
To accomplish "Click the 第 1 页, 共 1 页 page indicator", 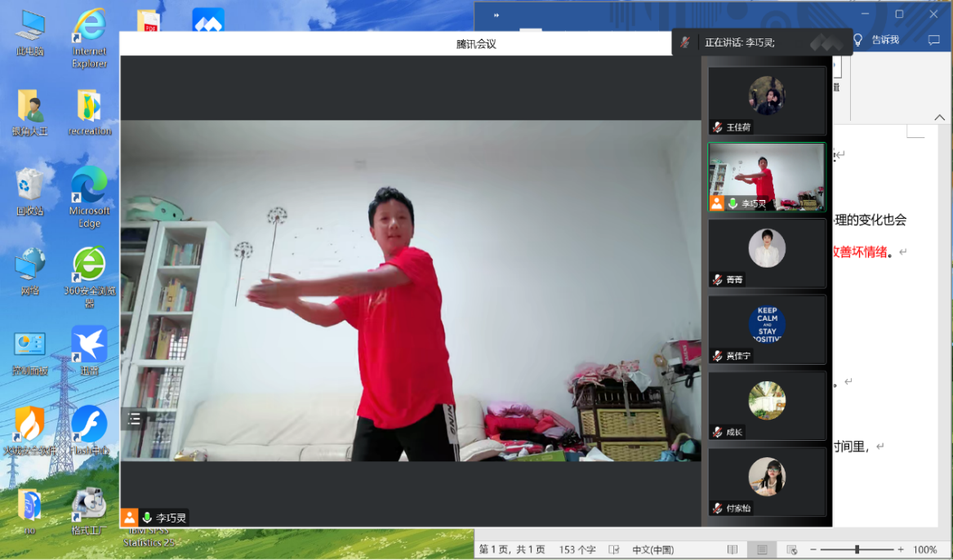I will click(512, 549).
